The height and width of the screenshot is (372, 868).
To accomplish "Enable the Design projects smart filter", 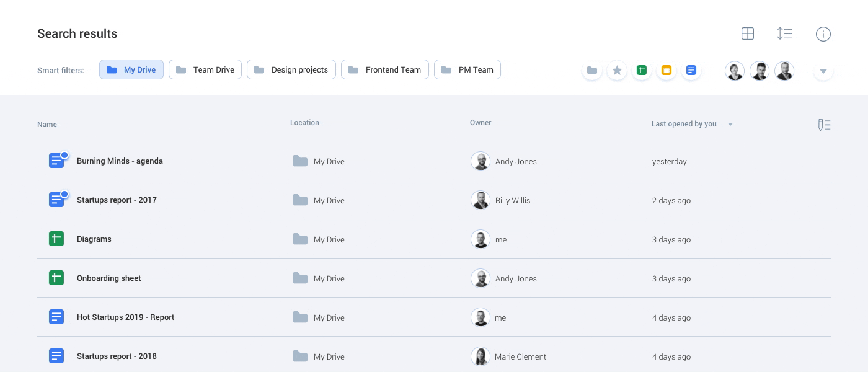I will [x=291, y=70].
